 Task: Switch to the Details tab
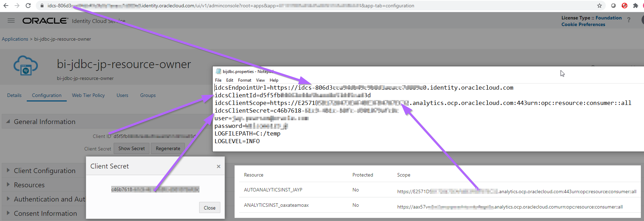tap(14, 95)
